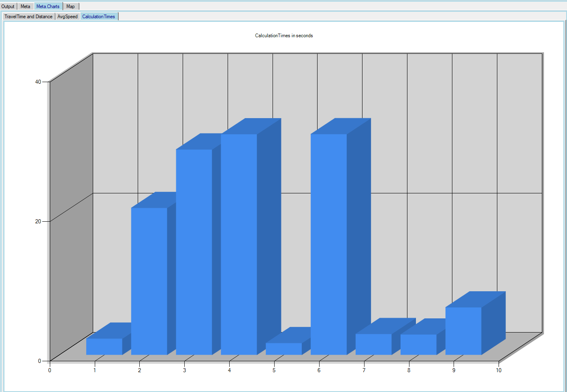Click the third bar reaching about 30
The image size is (567, 392).
click(194, 252)
